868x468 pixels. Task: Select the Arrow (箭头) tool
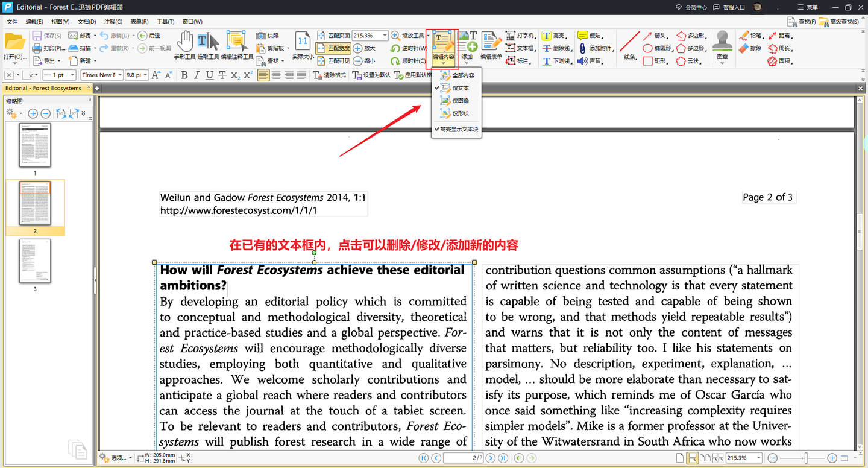click(655, 36)
